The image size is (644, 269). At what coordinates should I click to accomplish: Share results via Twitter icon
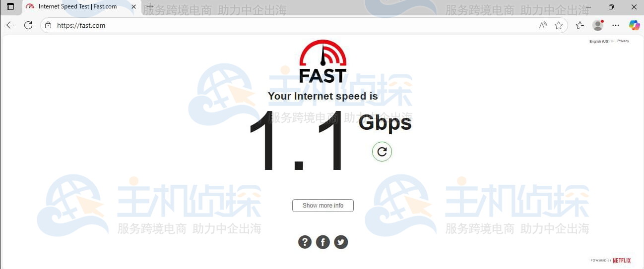(x=341, y=242)
